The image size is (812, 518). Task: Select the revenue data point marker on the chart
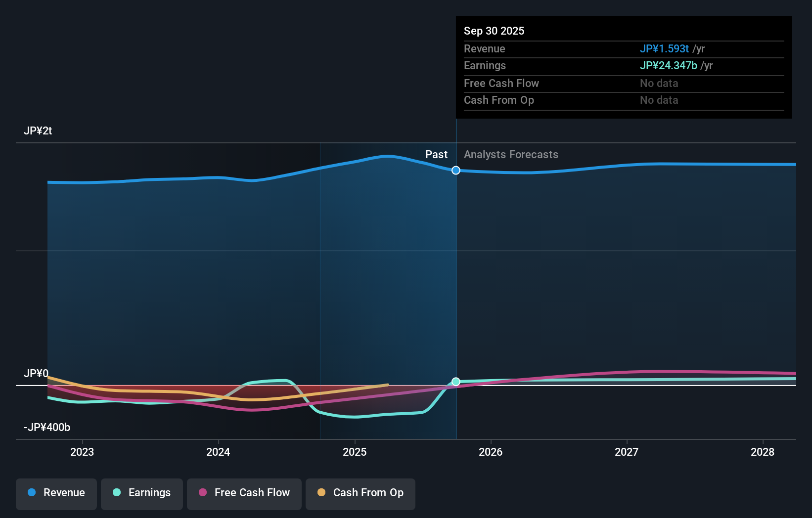(x=455, y=170)
